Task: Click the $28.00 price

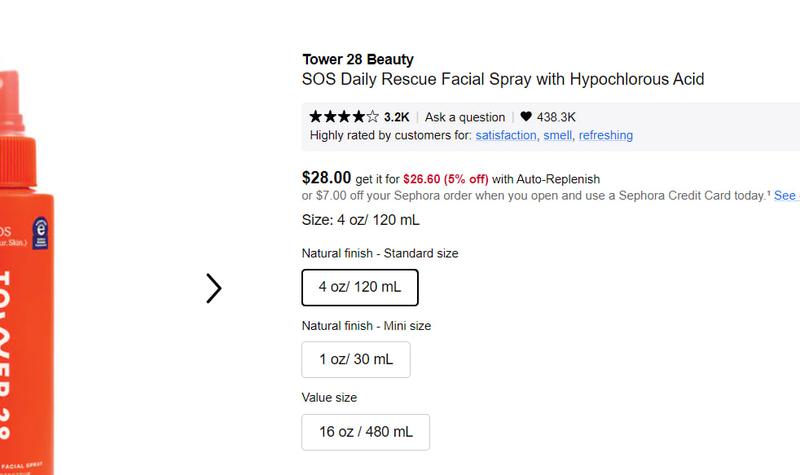Action: click(326, 177)
